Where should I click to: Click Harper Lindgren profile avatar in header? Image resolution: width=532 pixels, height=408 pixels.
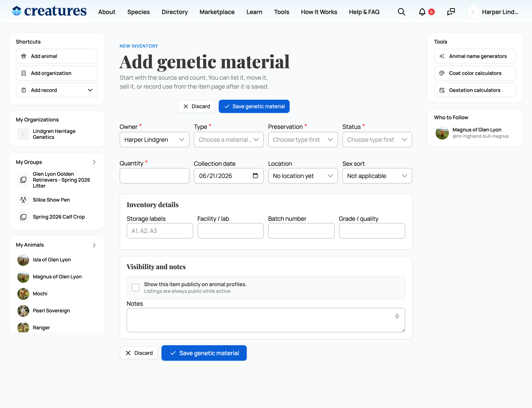(x=473, y=12)
